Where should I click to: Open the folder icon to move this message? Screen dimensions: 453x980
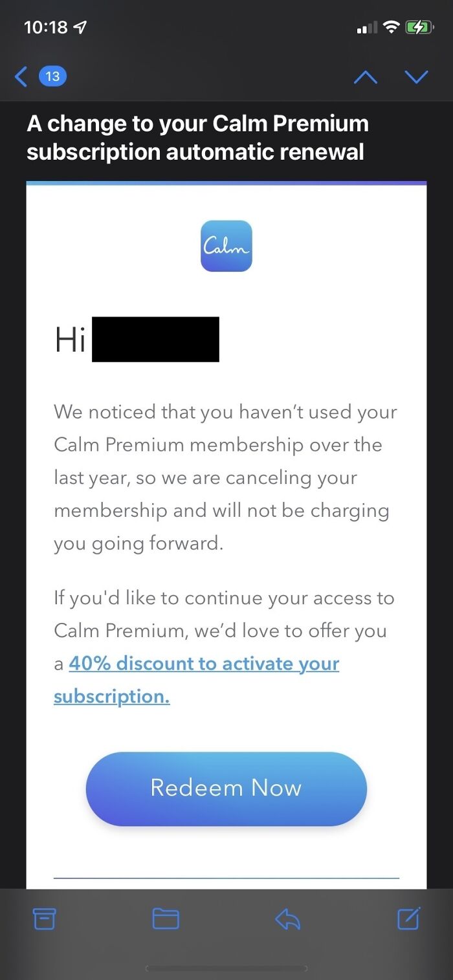tap(166, 919)
